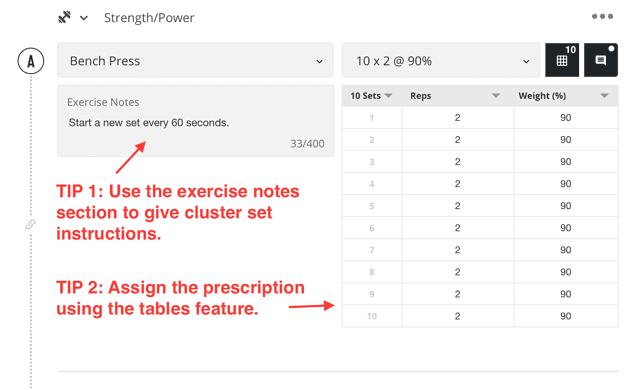The width and height of the screenshot is (639, 390).
Task: Select the Reps cell in set 5
Action: 458,206
